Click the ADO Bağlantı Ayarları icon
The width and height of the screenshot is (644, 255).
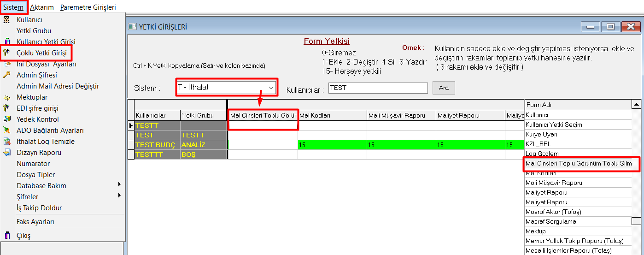(x=6, y=130)
